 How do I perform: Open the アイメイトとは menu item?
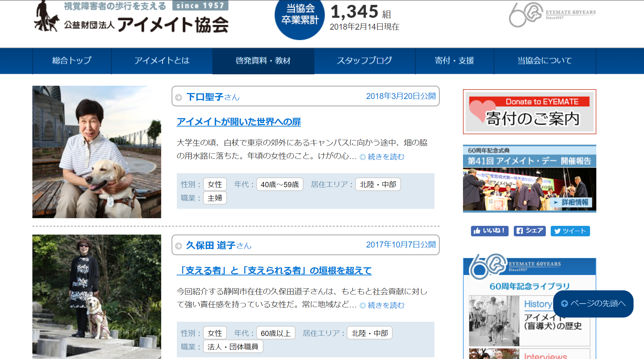pos(162,61)
